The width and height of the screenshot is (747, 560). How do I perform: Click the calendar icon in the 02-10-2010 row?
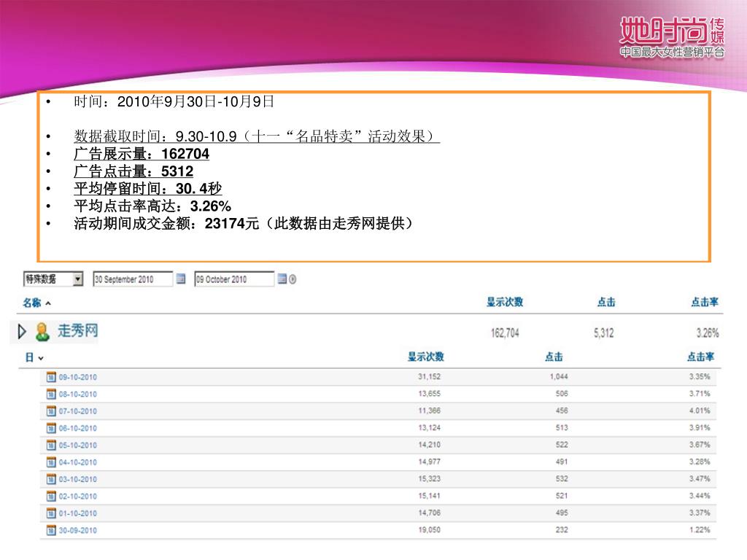[x=51, y=496]
